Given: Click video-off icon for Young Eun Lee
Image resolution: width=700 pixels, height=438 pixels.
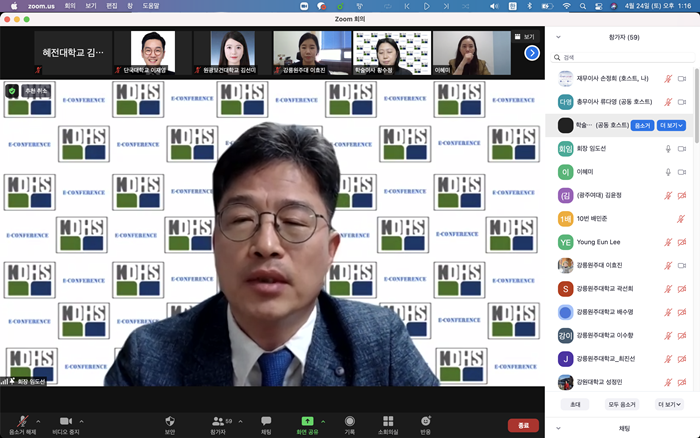Looking at the screenshot, I should (682, 242).
